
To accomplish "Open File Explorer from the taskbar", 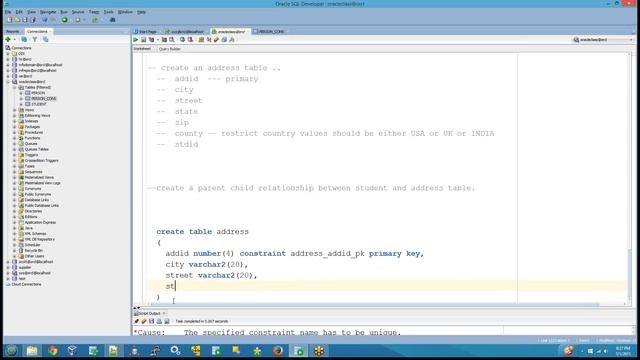I will pos(32,350).
